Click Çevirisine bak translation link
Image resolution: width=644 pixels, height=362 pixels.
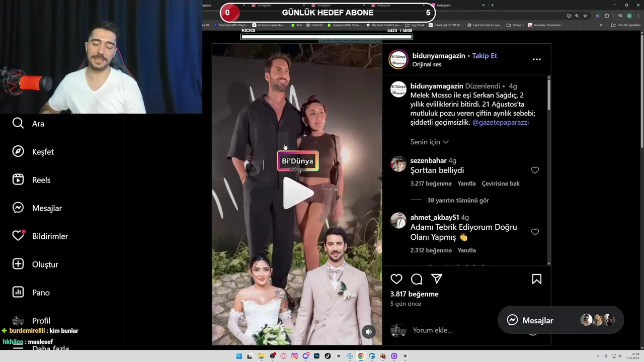click(x=501, y=184)
